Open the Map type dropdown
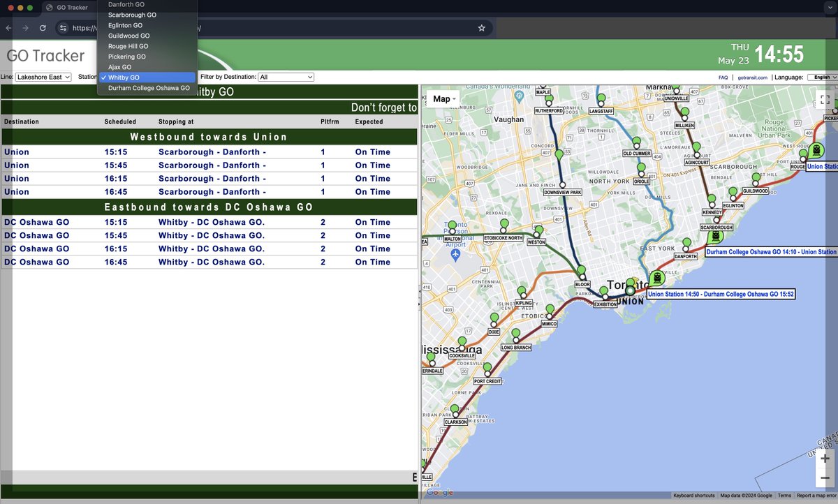 click(x=445, y=99)
